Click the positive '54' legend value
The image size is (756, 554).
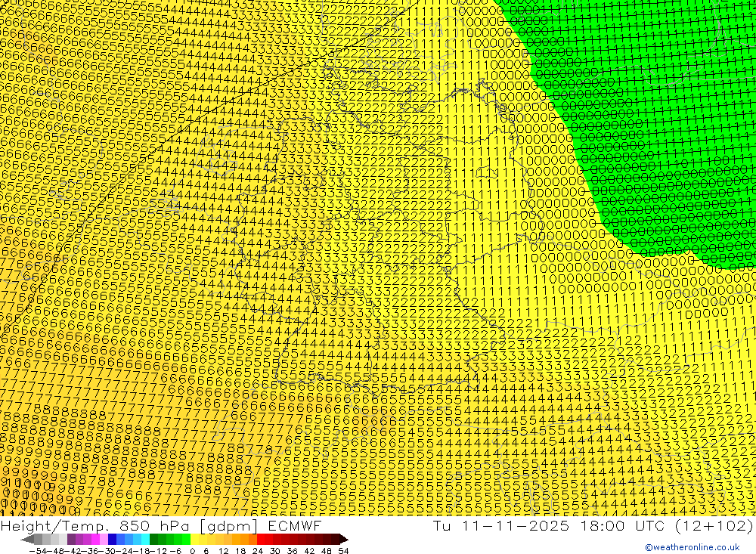pos(343,551)
